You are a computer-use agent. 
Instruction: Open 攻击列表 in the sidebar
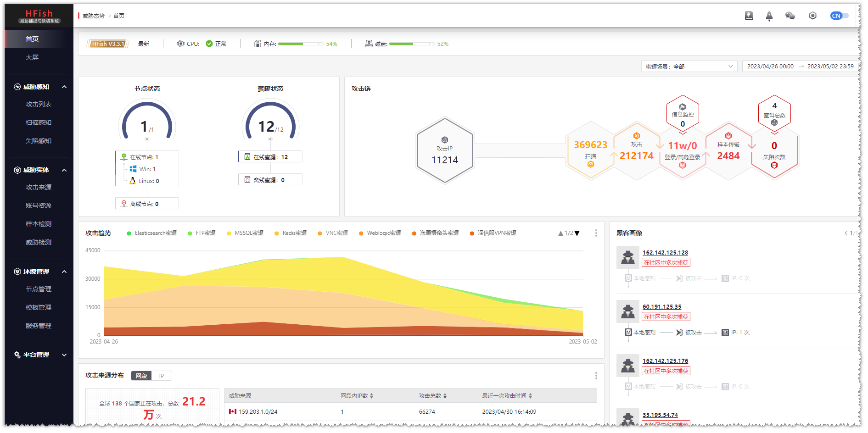(x=39, y=104)
